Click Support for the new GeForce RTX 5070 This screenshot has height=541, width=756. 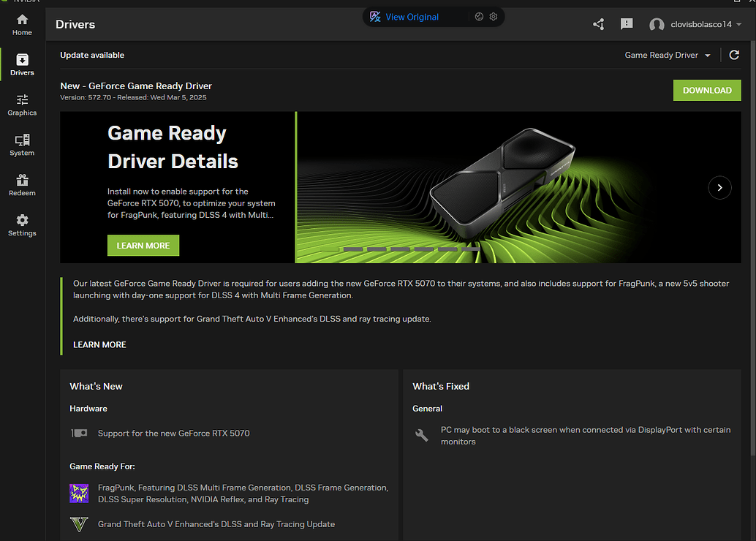pyautogui.click(x=173, y=433)
